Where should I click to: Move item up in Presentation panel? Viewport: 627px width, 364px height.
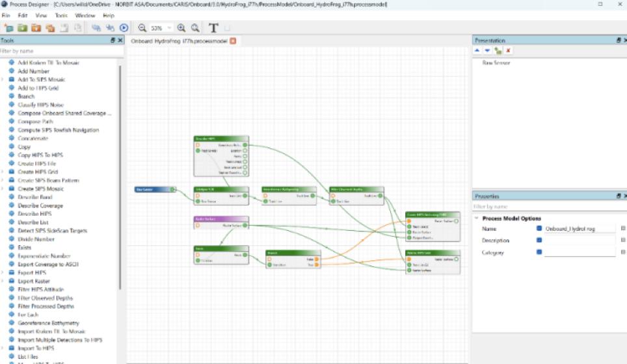click(x=477, y=50)
